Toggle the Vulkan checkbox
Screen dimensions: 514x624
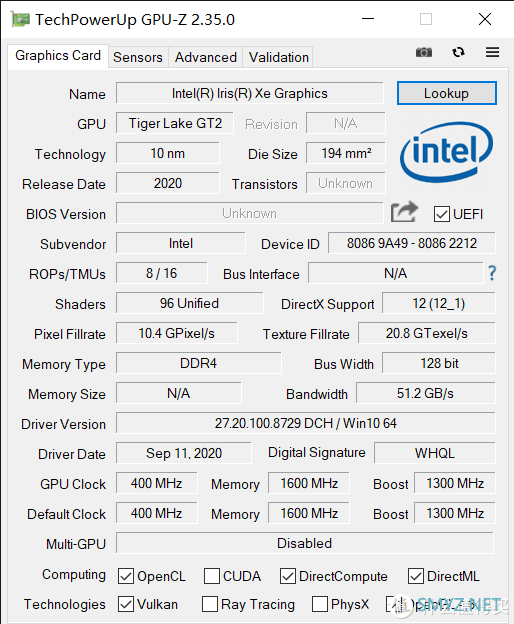click(126, 604)
